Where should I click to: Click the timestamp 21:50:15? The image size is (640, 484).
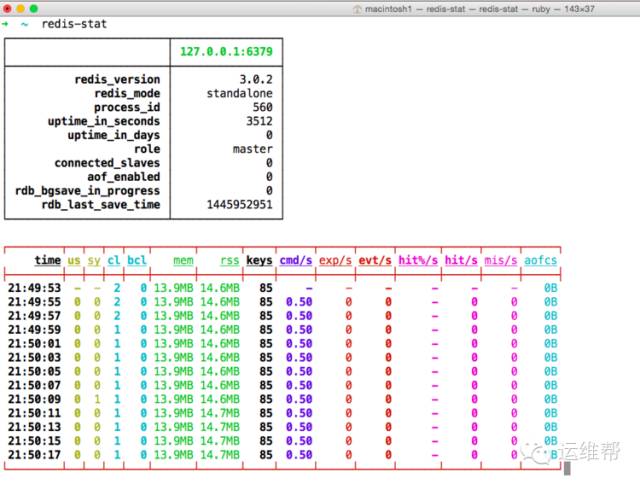pyautogui.click(x=34, y=441)
